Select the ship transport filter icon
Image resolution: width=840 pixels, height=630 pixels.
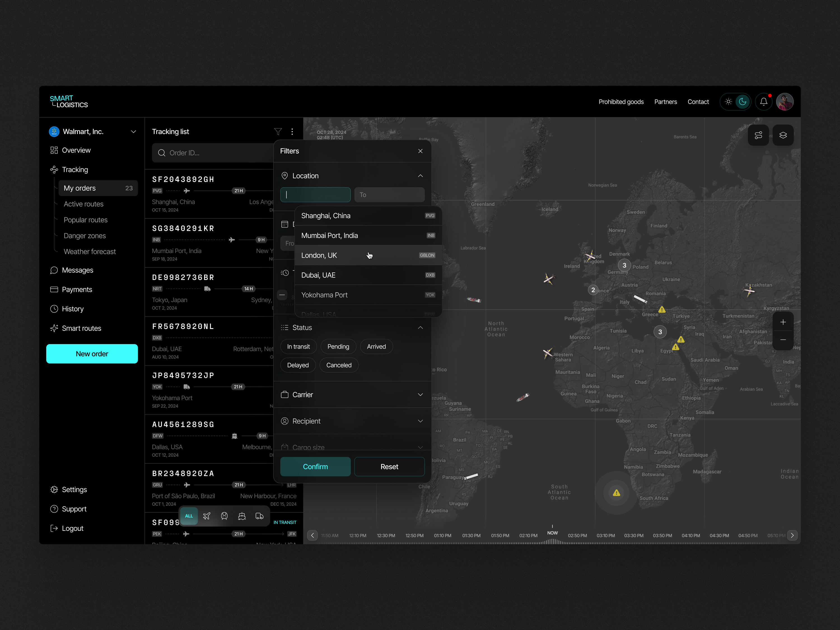pos(242,516)
